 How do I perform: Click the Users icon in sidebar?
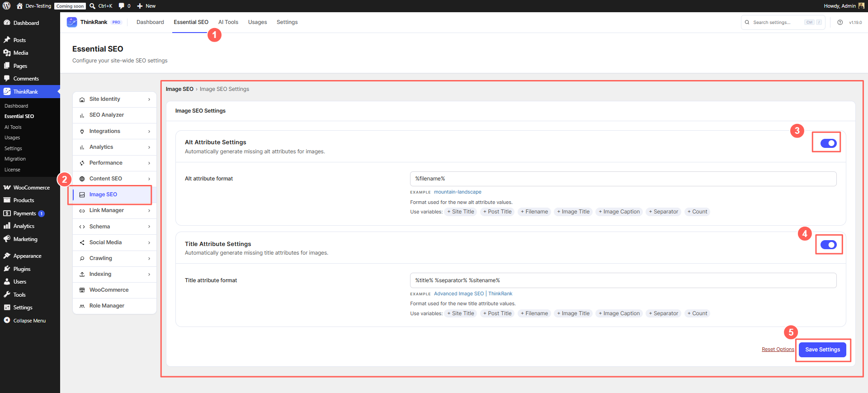click(x=7, y=281)
